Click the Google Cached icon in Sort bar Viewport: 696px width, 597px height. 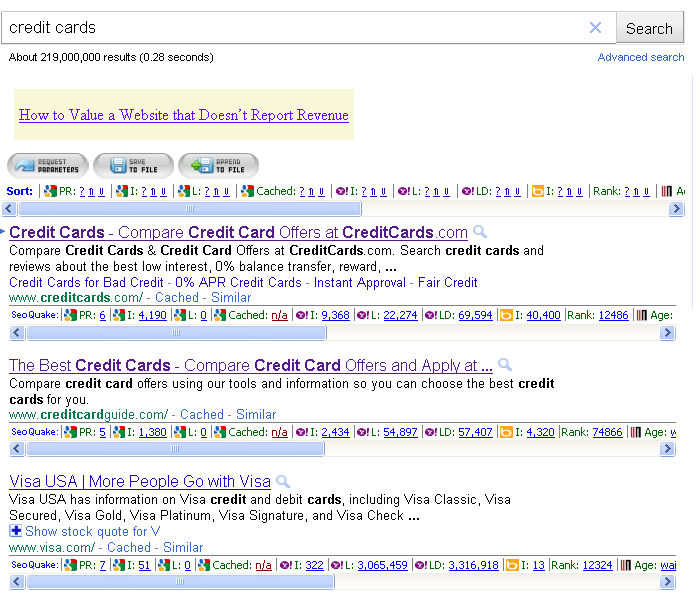[247, 191]
